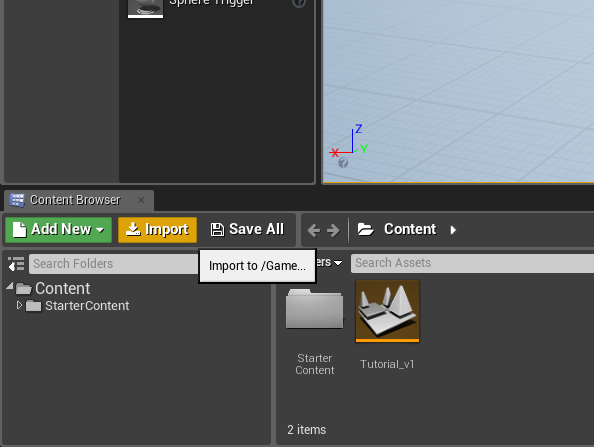Viewport: 594px width, 447px height.
Task: Open the Filters dropdown arrow
Action: [x=338, y=263]
